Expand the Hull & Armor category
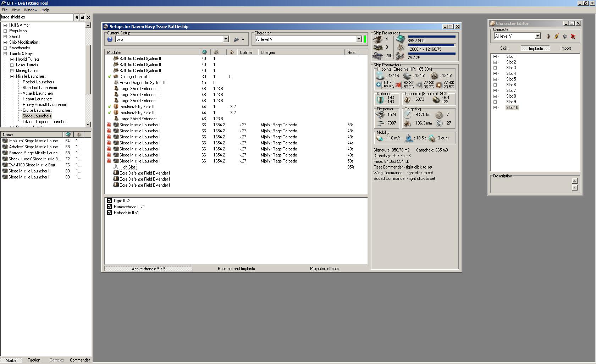 click(x=5, y=25)
